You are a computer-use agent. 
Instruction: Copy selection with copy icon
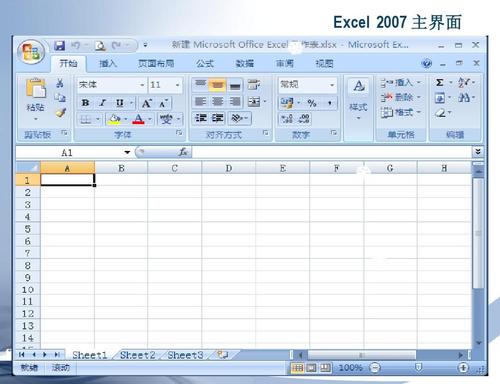60,97
